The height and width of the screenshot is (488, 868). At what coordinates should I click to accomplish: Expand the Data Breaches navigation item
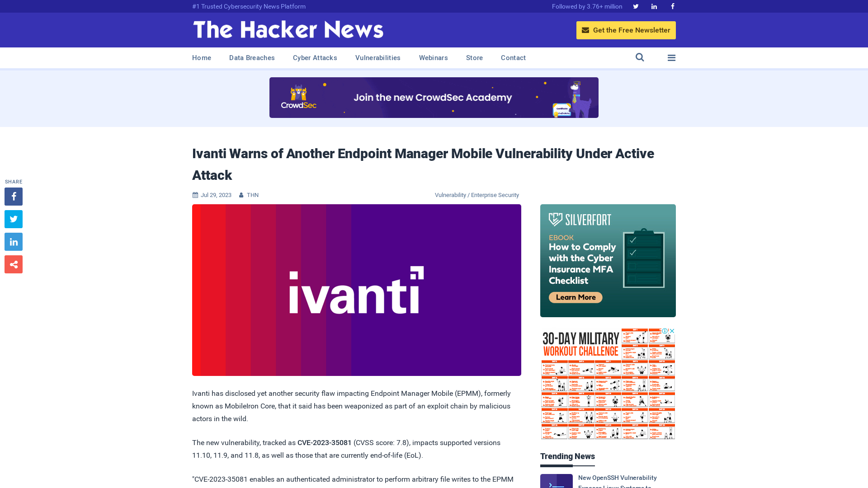pyautogui.click(x=251, y=58)
